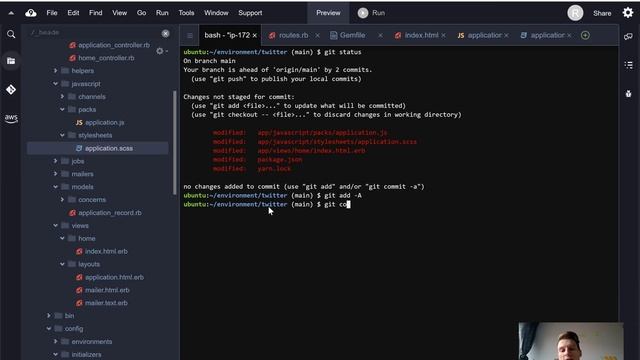Open preferences gear icon at top right
Screen dimensions: 640x360
tap(628, 13)
